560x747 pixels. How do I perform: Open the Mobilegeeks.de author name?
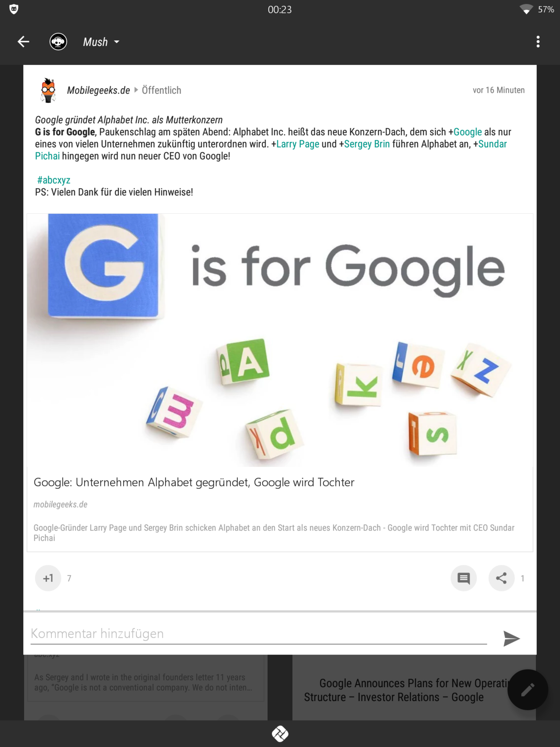pyautogui.click(x=98, y=90)
